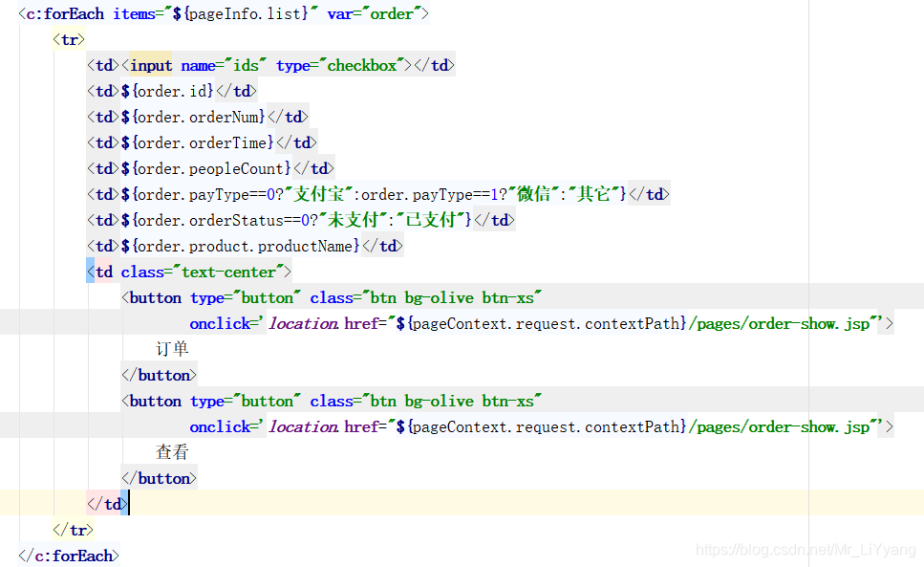Viewport: 924px width, 567px height.
Task: Click the "支付宝" string literal
Action: (319, 194)
